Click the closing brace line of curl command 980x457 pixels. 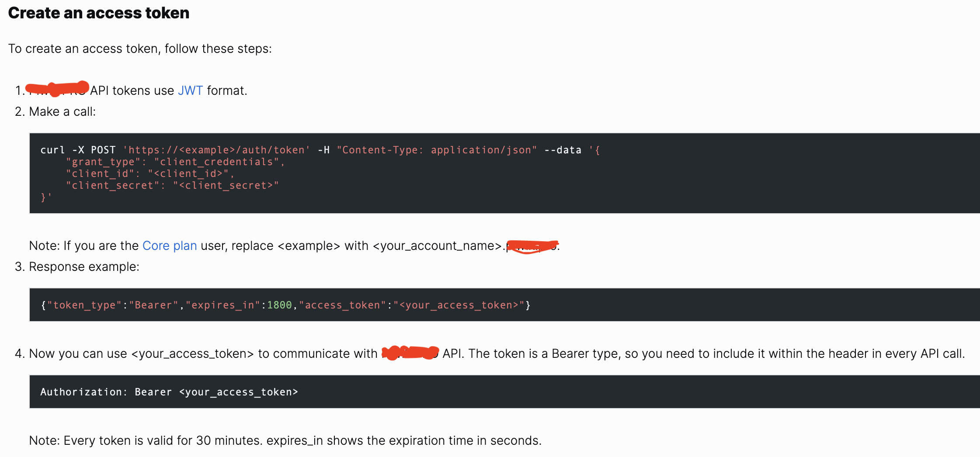[x=46, y=197]
